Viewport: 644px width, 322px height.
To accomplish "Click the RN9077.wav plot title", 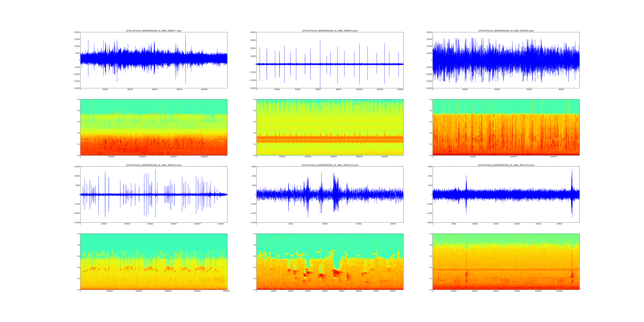I will [153, 31].
